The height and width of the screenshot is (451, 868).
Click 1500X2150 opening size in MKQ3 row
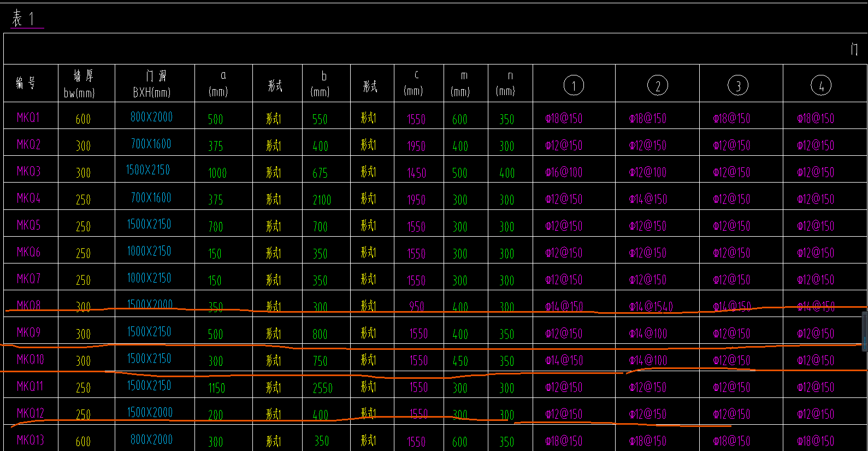(x=149, y=170)
